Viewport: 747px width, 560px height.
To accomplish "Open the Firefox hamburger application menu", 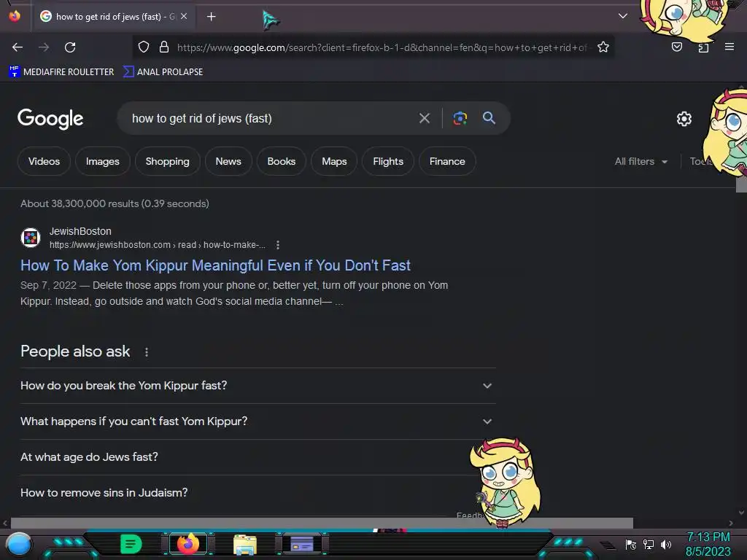I will 729,47.
